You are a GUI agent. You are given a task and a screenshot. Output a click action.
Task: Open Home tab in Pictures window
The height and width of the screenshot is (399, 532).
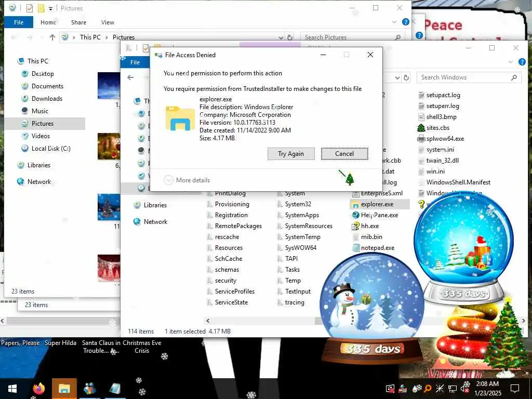(x=48, y=22)
